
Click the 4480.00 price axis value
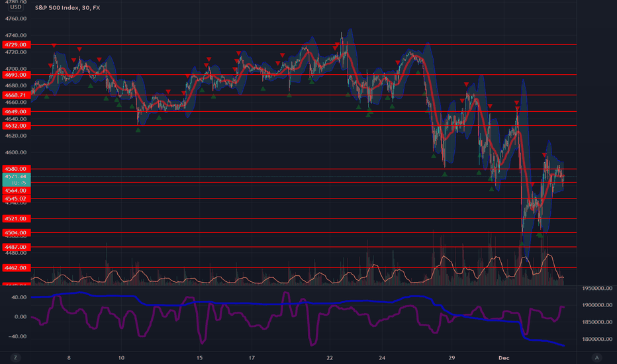16,253
